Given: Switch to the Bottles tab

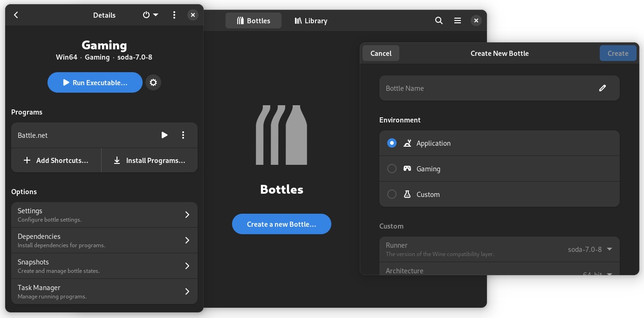Looking at the screenshot, I should pos(253,20).
